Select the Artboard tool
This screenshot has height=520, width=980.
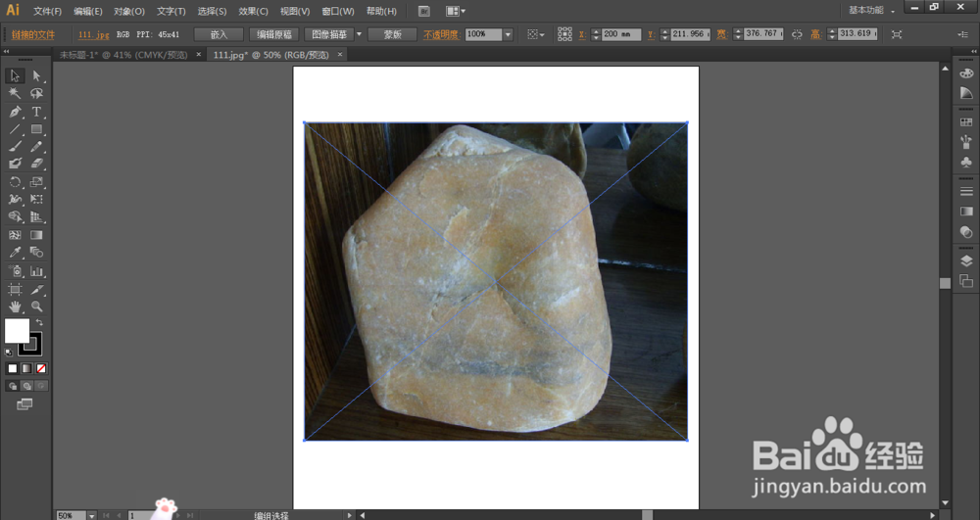pos(15,290)
